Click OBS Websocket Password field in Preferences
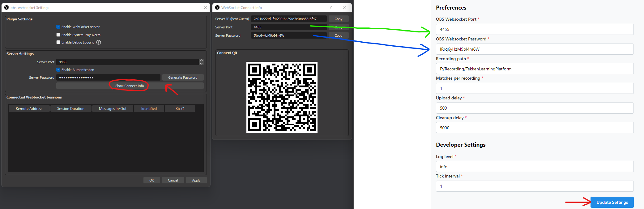 tap(535, 49)
